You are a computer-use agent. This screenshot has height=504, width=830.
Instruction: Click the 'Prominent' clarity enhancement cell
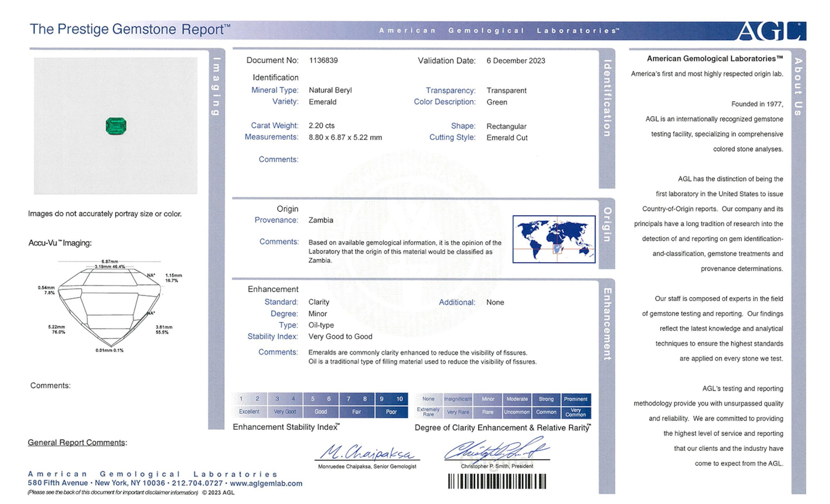click(x=576, y=399)
